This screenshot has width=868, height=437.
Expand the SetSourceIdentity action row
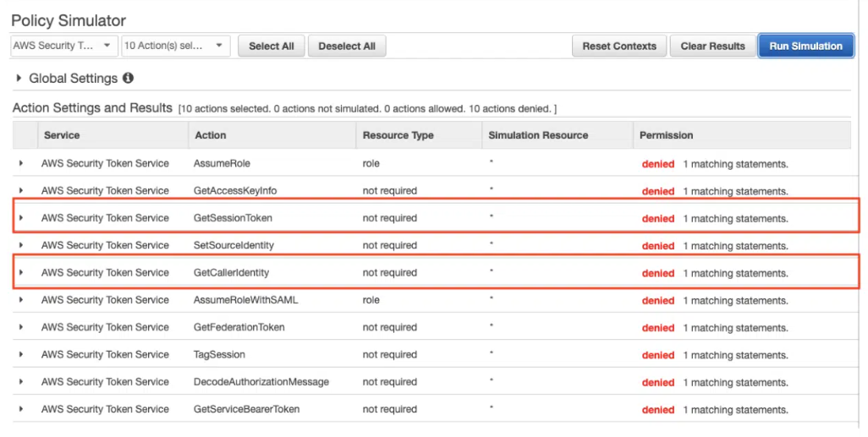click(21, 245)
